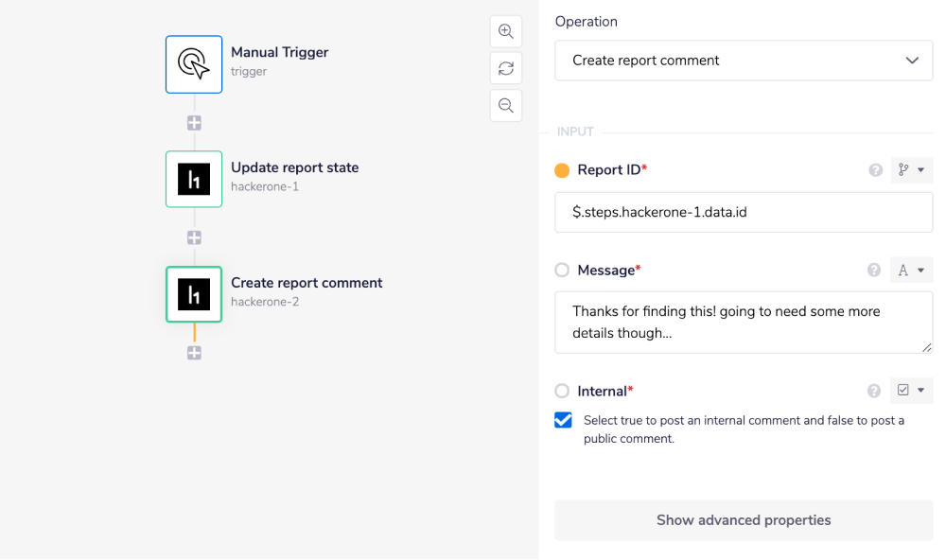Open the Operation dropdown
The image size is (946, 560).
tap(743, 61)
